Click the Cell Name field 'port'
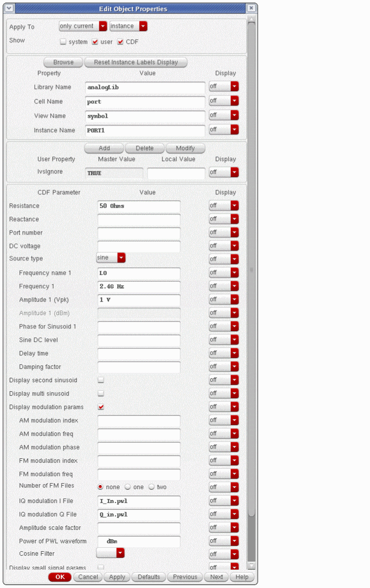 coord(145,101)
